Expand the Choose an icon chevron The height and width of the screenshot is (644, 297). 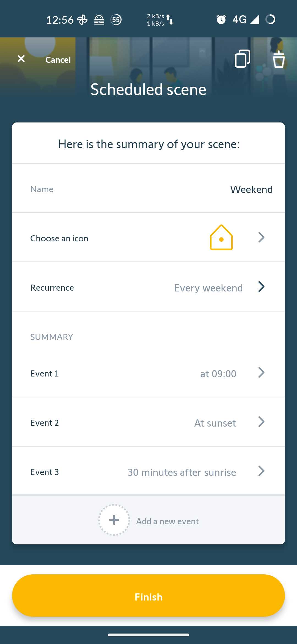(x=261, y=237)
